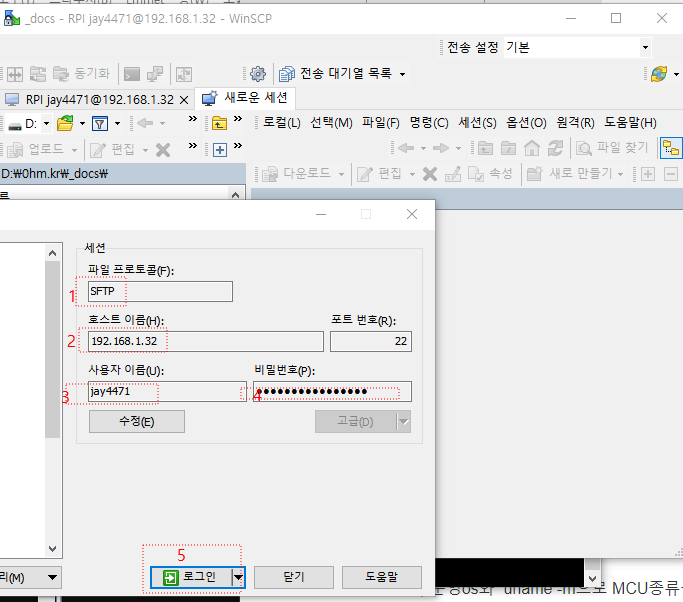The image size is (683, 602).
Task: Click the local filter funnel icon
Action: point(100,124)
